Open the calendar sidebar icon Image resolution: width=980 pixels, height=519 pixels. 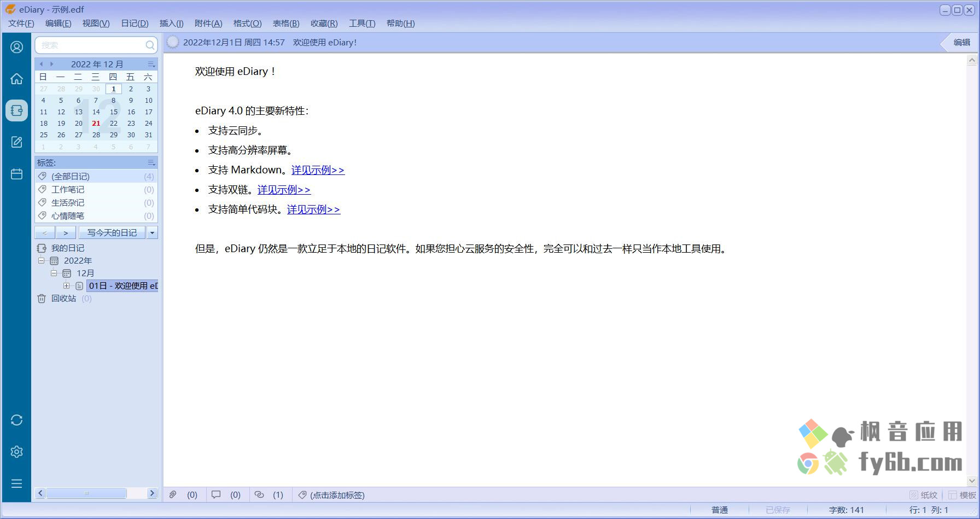(17, 174)
